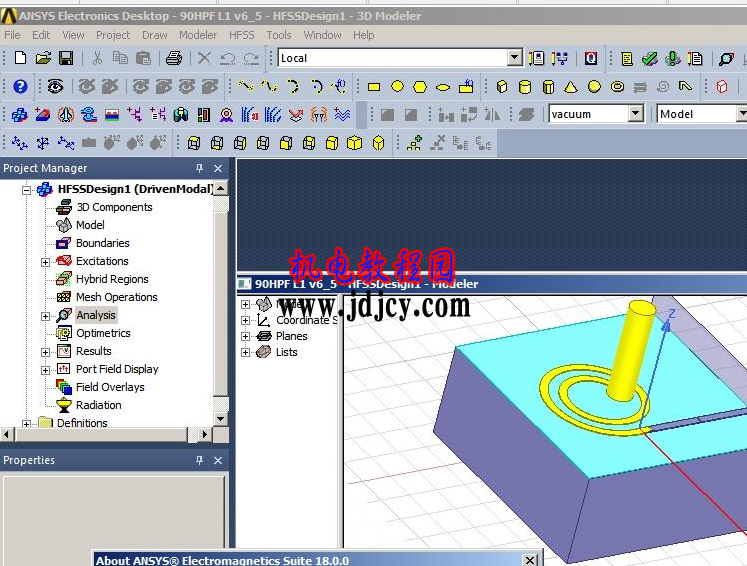This screenshot has width=747, height=566.
Task: Expand the Lists node in modeler tree
Action: click(x=245, y=353)
